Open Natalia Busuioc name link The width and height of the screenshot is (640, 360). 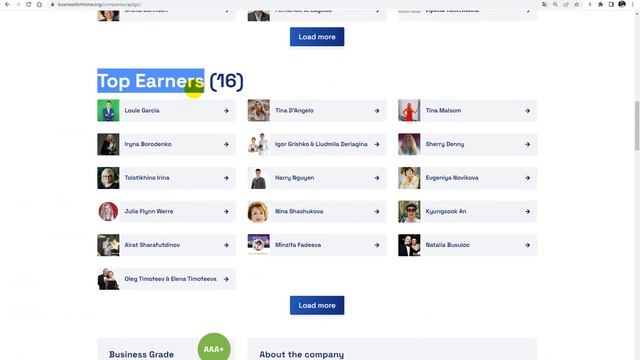[x=448, y=245]
